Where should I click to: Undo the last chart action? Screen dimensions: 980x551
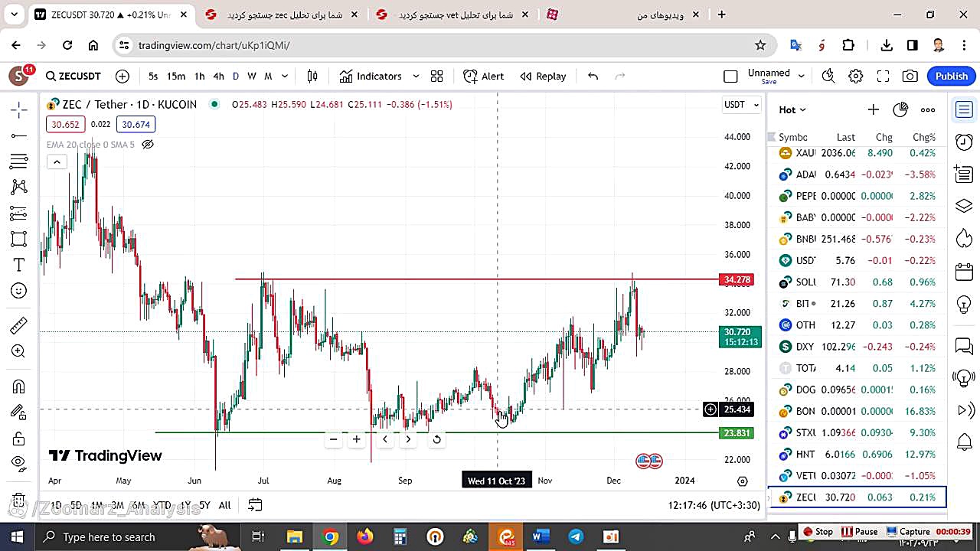(593, 76)
